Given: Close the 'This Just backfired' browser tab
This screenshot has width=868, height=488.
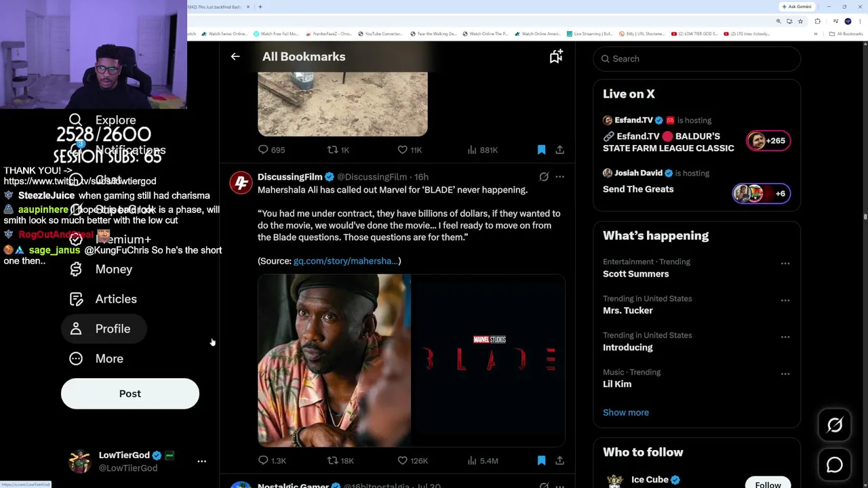Looking at the screenshot, I should pyautogui.click(x=248, y=7).
